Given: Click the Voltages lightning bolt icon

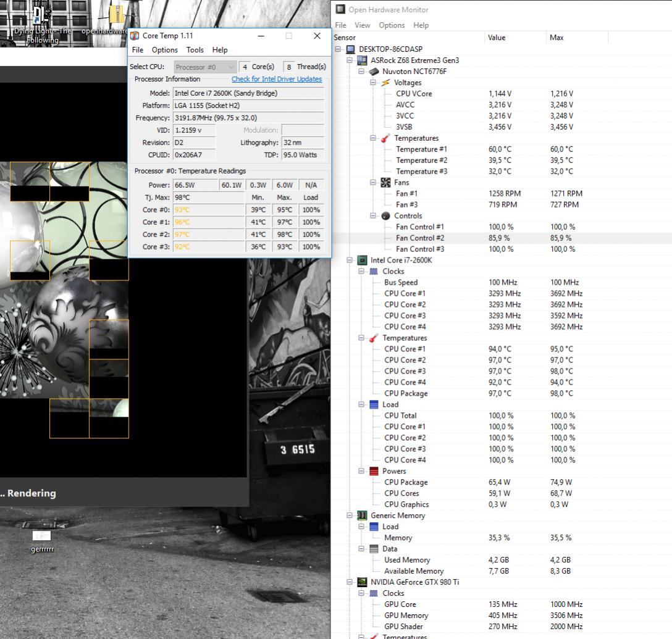Looking at the screenshot, I should pos(385,83).
